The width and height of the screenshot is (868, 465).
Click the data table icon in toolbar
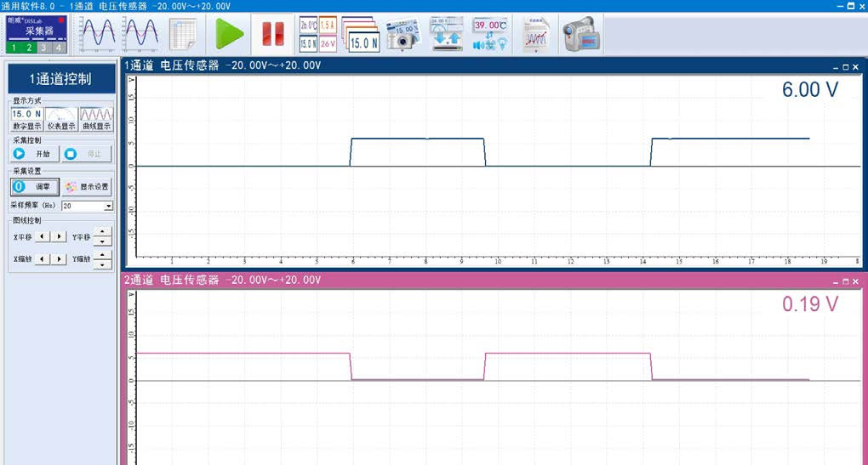coord(183,34)
